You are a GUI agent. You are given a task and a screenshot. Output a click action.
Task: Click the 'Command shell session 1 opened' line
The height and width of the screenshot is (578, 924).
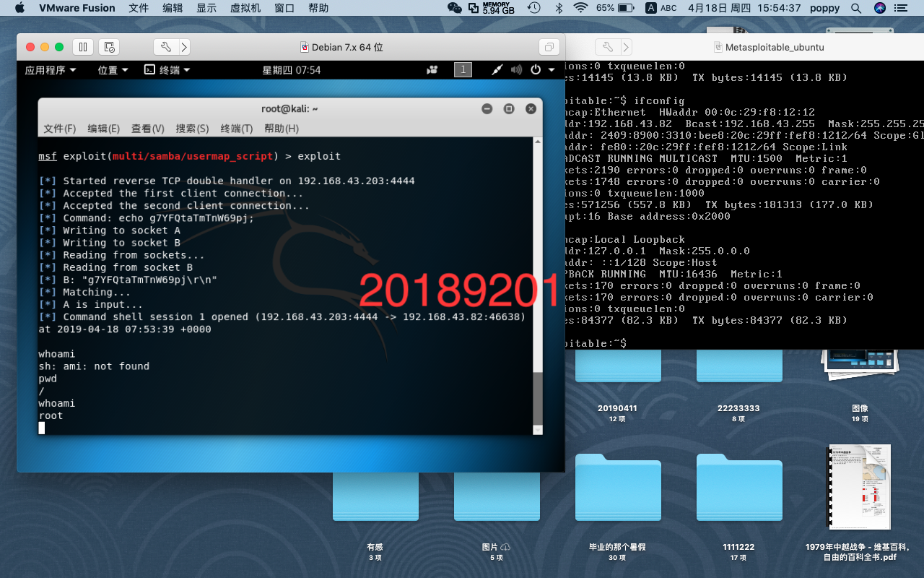tap(282, 316)
